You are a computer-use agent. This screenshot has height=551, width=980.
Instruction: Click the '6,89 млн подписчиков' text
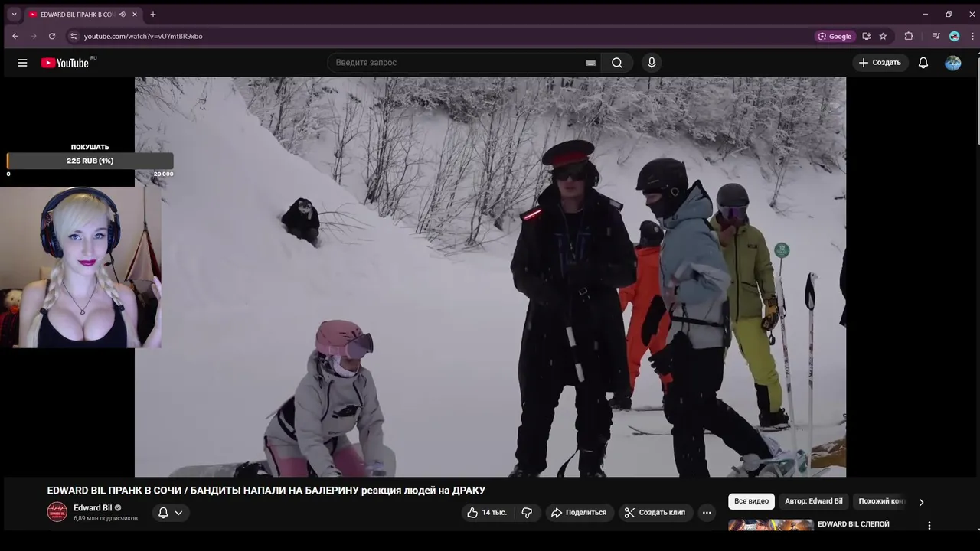click(x=106, y=519)
